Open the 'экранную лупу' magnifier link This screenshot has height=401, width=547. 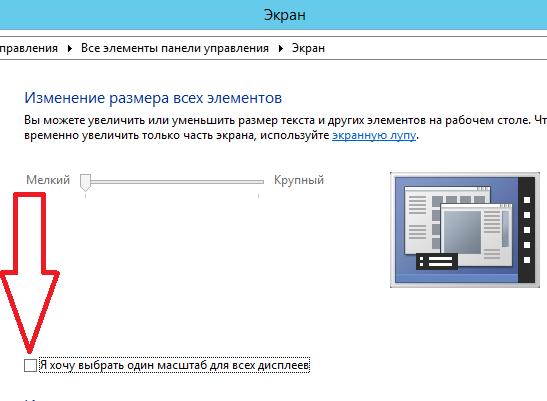click(x=374, y=135)
